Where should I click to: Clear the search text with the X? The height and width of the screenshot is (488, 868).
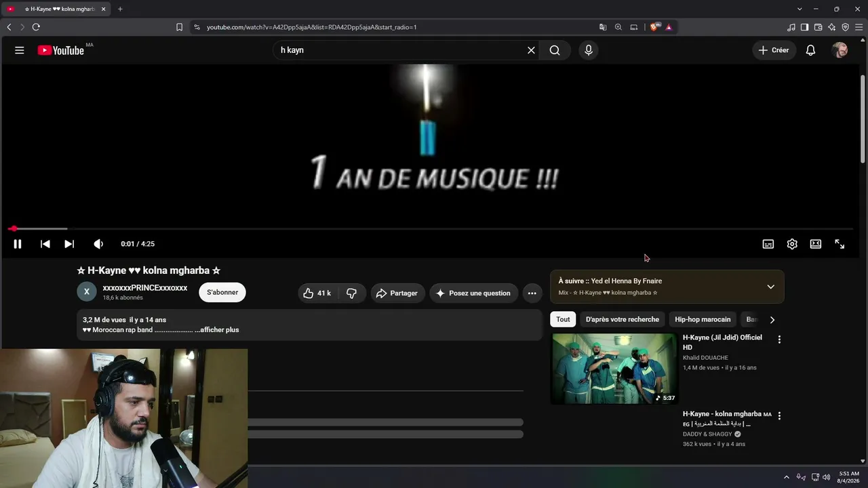point(531,50)
